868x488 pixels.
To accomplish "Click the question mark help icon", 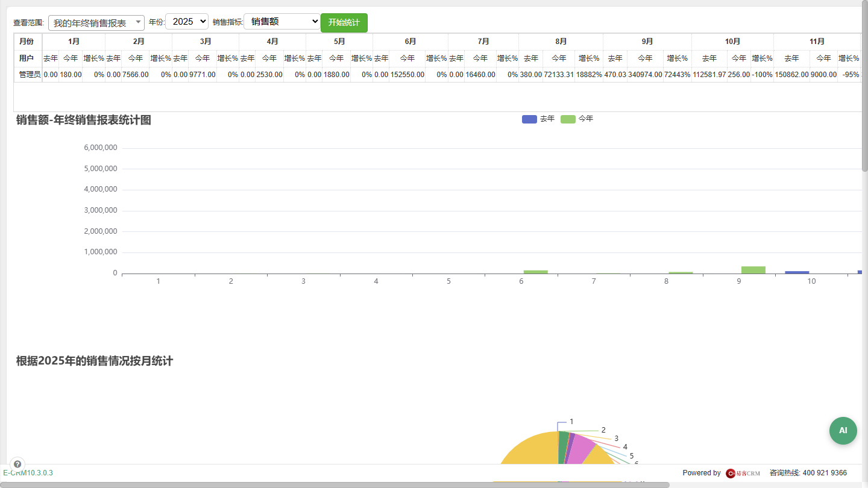I will [x=17, y=464].
